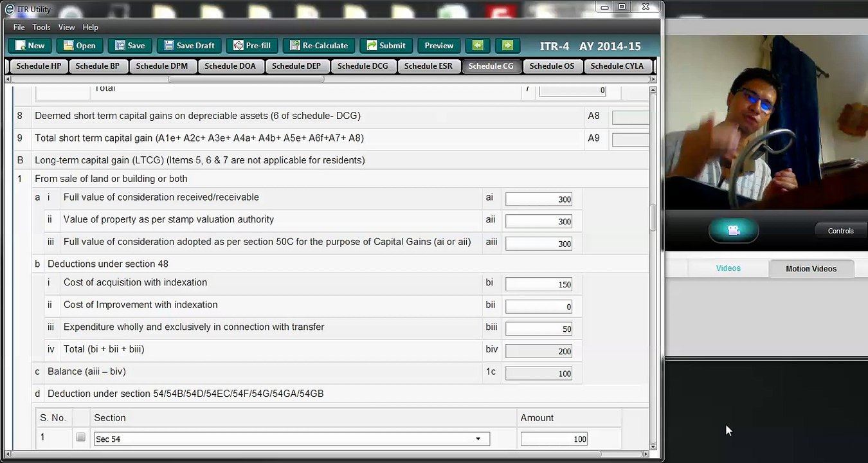Switch to Videos tab in webcam window
868x463 pixels.
pos(728,268)
